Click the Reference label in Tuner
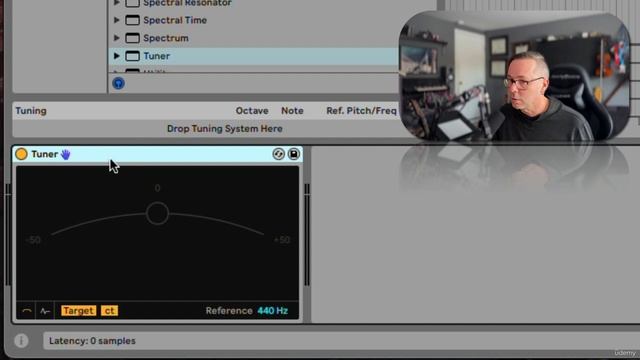Viewport: 640px width, 360px height. pos(229,311)
